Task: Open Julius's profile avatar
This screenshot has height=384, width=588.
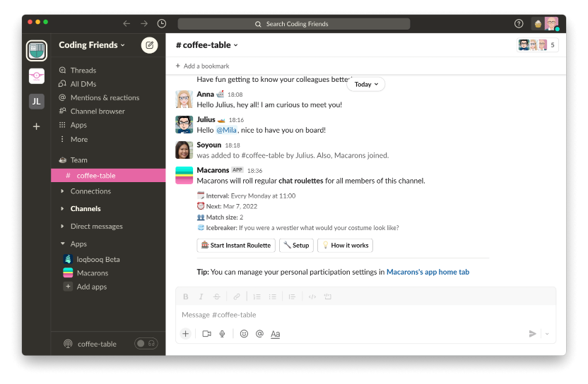Action: click(184, 124)
